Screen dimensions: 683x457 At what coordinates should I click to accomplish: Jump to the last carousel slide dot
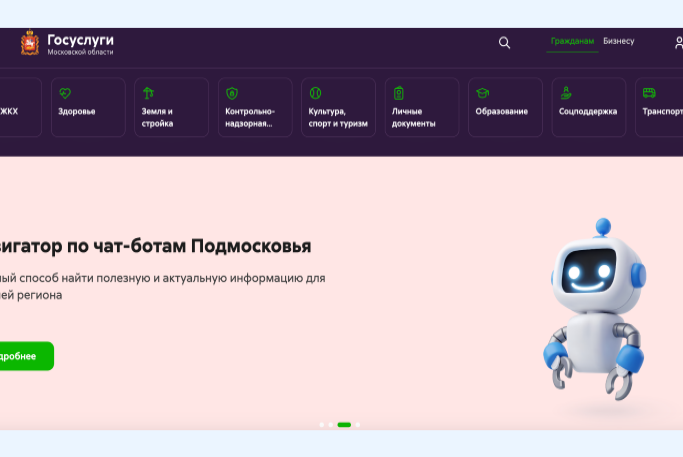[x=358, y=425]
